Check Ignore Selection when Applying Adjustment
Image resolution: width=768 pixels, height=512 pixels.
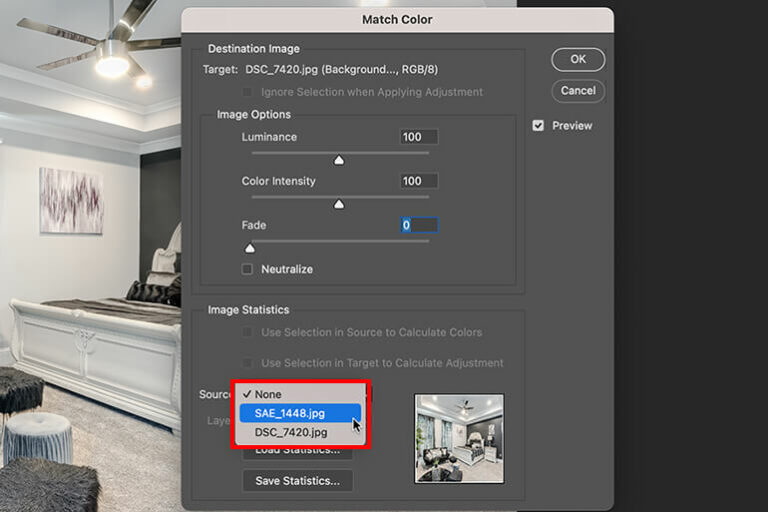pos(247,92)
